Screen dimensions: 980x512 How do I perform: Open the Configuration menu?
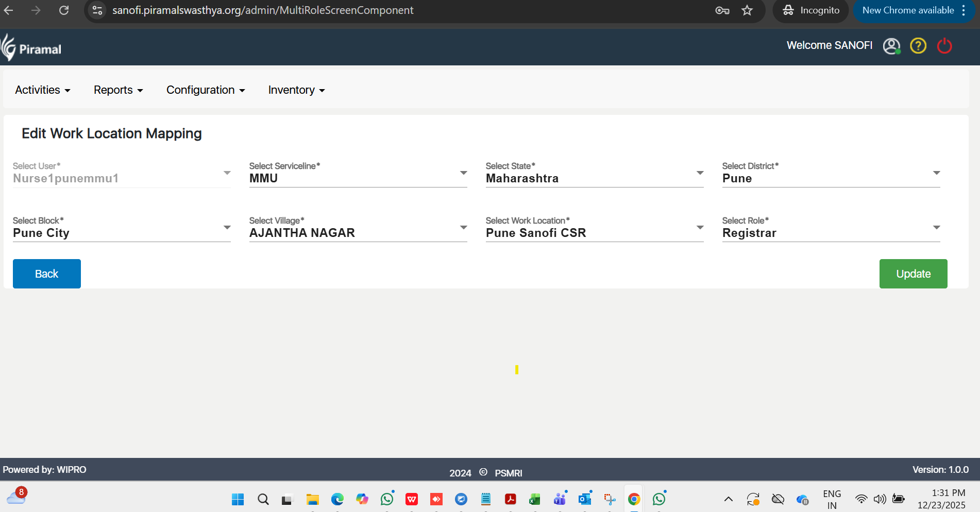pyautogui.click(x=205, y=90)
